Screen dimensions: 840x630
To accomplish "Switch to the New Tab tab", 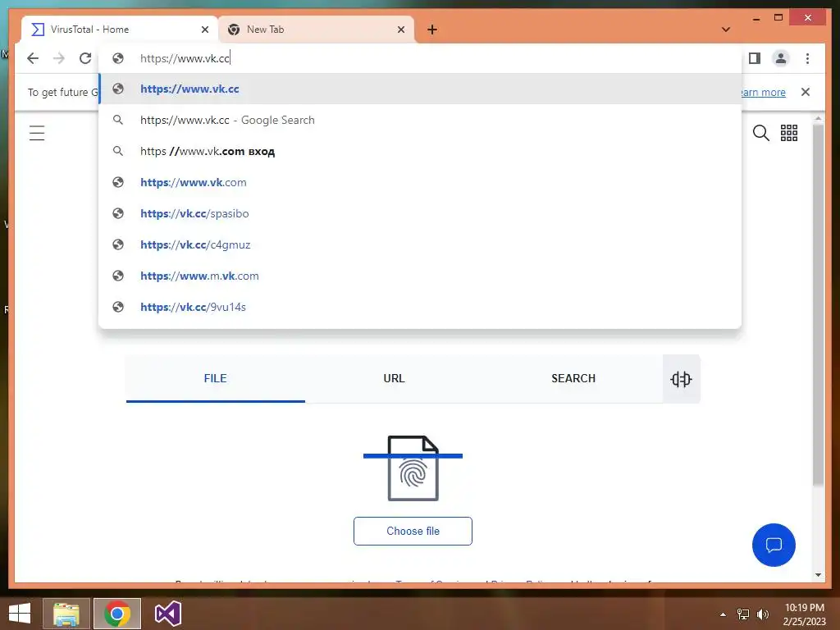I will (316, 30).
